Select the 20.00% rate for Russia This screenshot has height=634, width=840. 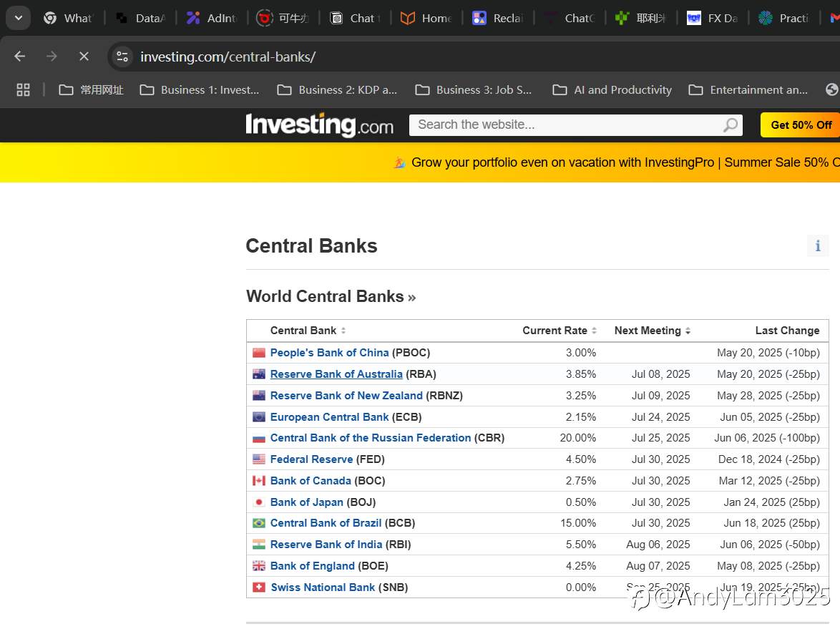578,438
